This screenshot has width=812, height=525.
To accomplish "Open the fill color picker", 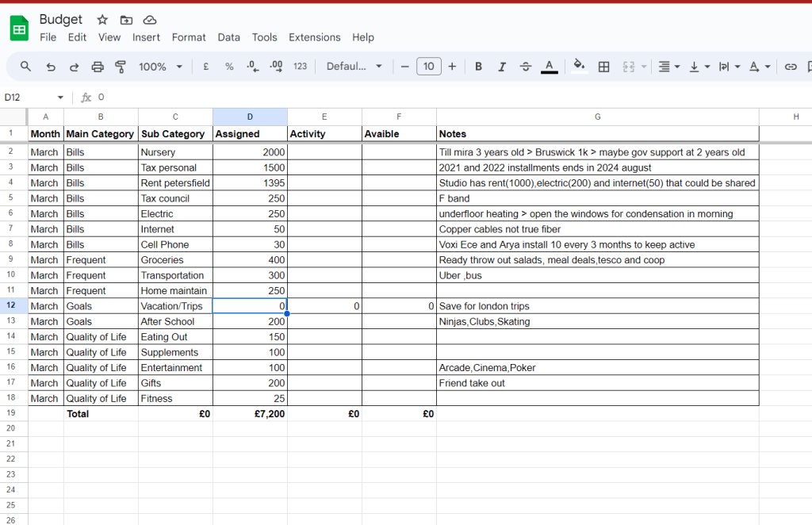I will 579,67.
